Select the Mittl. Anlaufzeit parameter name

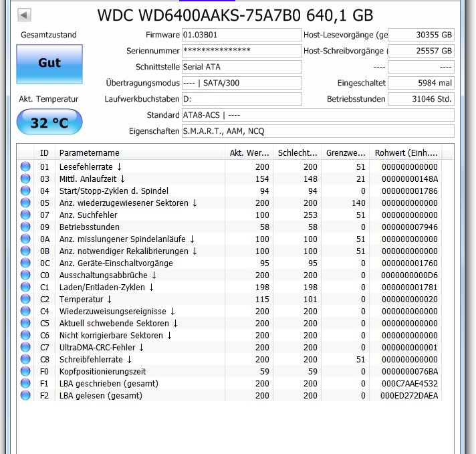pyautogui.click(x=92, y=179)
